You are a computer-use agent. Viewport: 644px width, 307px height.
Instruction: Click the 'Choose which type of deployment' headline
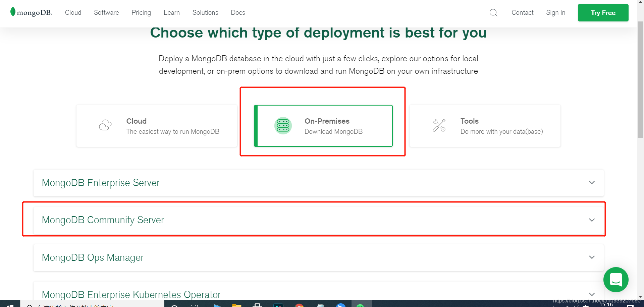coord(318,33)
